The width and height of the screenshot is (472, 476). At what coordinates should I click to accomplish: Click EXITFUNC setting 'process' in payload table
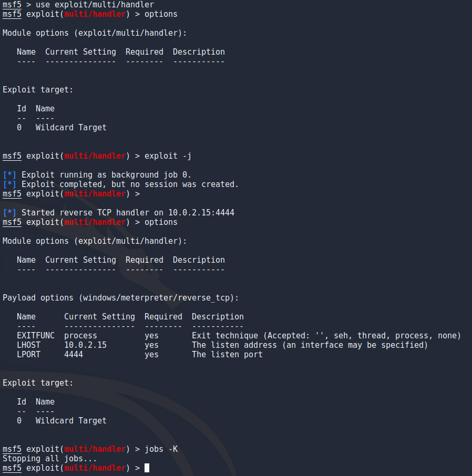[80, 336]
